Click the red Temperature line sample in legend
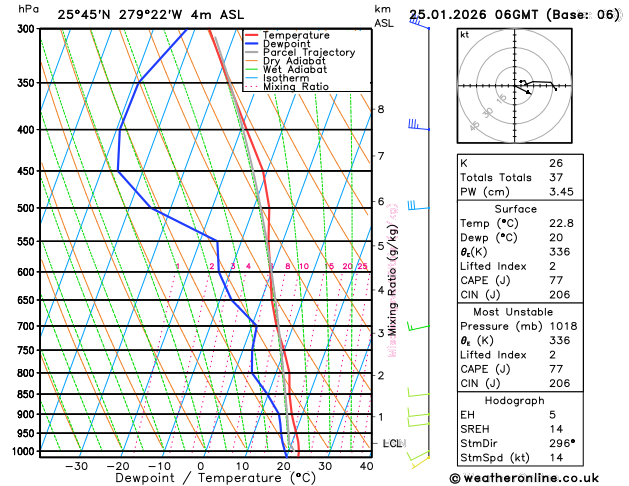Screen dimensions: 629x486 (252, 35)
